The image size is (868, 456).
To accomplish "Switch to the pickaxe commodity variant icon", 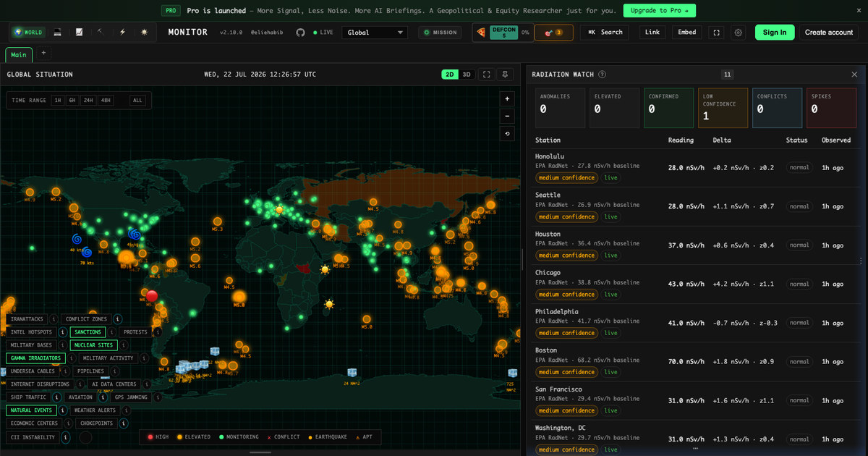I will [x=101, y=33].
